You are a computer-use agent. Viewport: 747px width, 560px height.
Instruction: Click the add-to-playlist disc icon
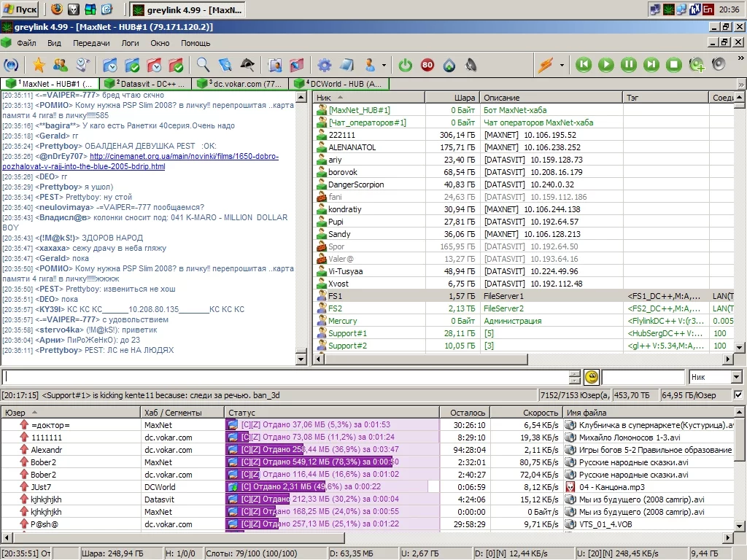(697, 65)
